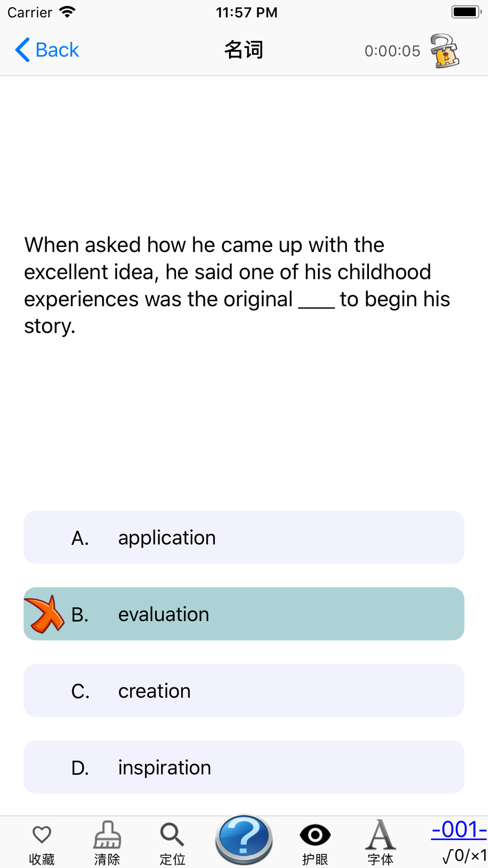
Task: Toggle the 护眼 eye protection mode
Action: click(x=315, y=835)
